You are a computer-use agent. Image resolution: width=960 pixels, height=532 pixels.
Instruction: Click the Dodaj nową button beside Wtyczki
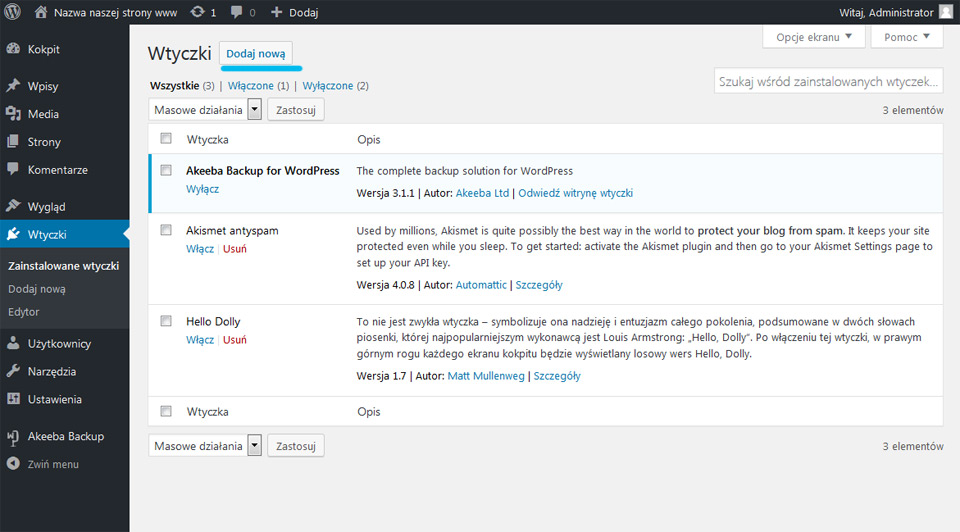click(255, 53)
